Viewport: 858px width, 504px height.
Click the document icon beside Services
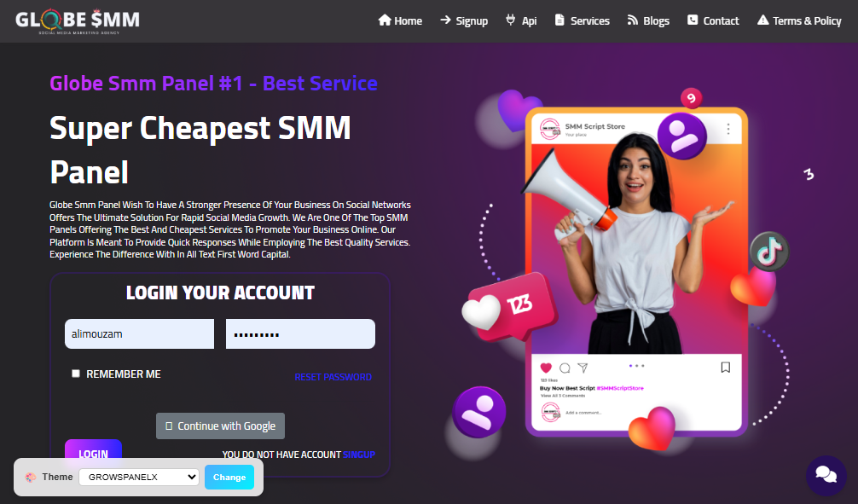[559, 20]
